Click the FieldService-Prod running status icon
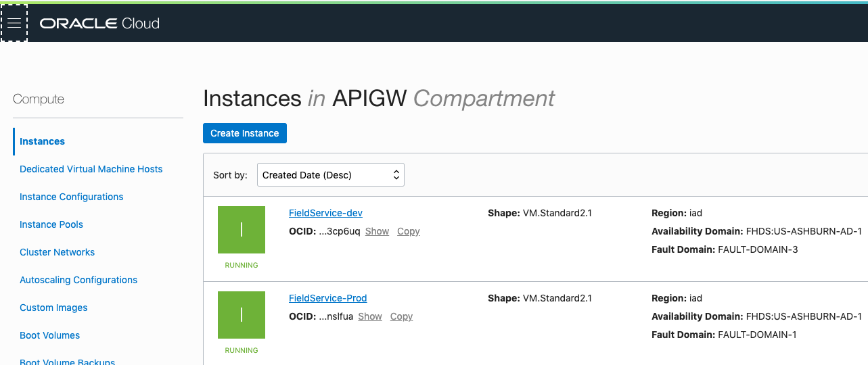868x365 pixels. 242,315
